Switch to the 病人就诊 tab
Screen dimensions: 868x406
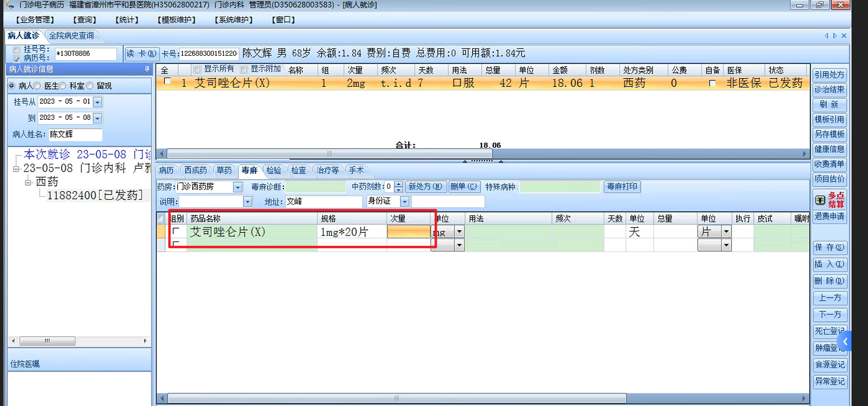(x=23, y=36)
